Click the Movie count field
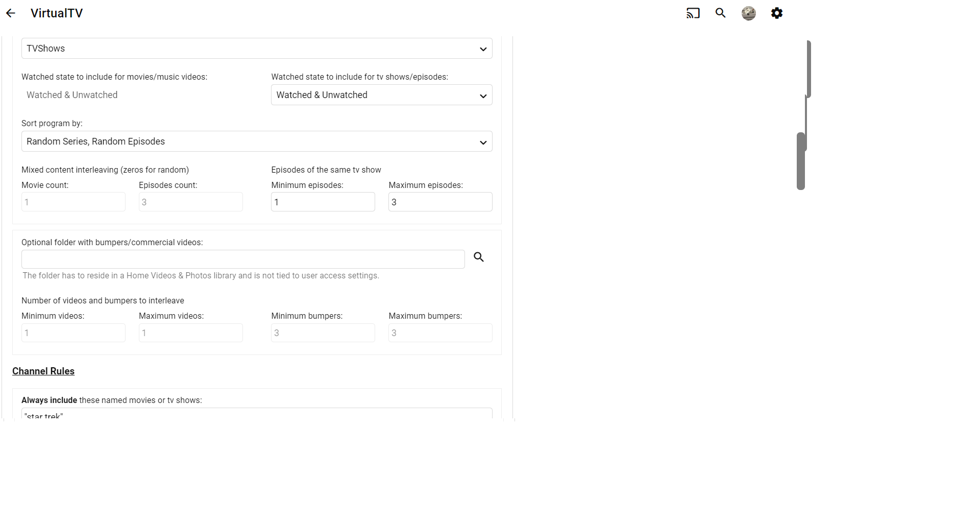 (73, 202)
